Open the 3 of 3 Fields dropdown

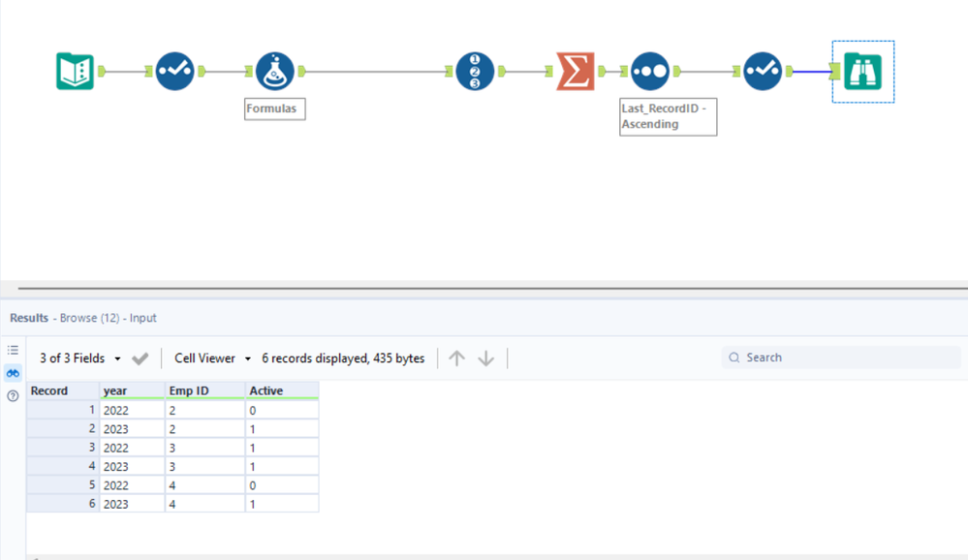[x=79, y=358]
